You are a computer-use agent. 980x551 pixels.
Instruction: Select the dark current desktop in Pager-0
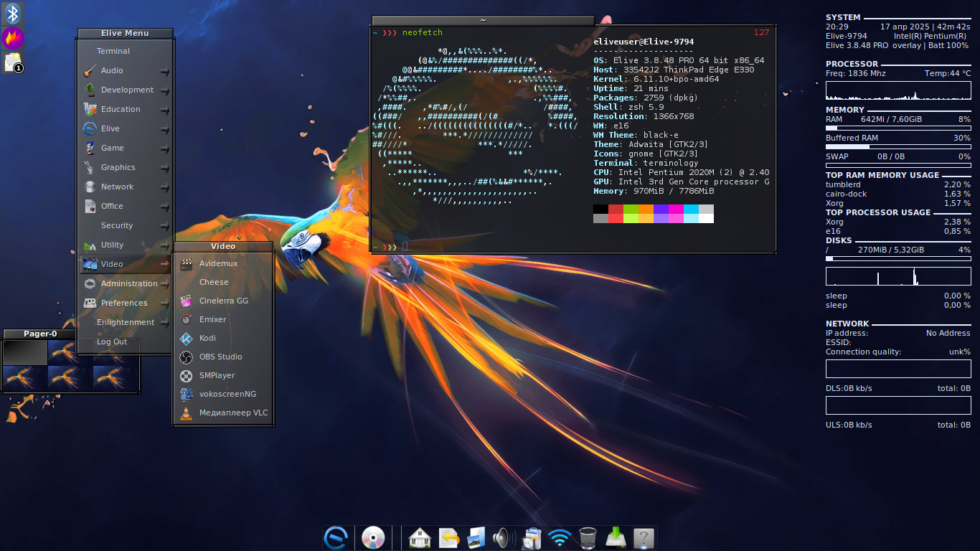coord(25,352)
